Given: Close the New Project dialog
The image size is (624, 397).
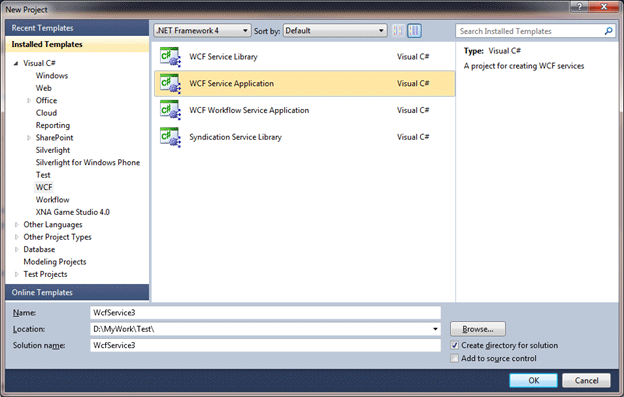Looking at the screenshot, I should 604,6.
